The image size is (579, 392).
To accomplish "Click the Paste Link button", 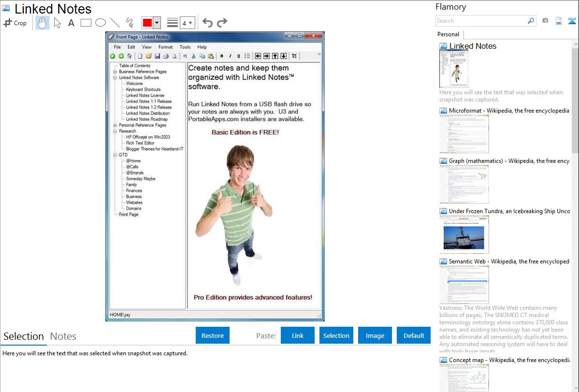I will (298, 335).
